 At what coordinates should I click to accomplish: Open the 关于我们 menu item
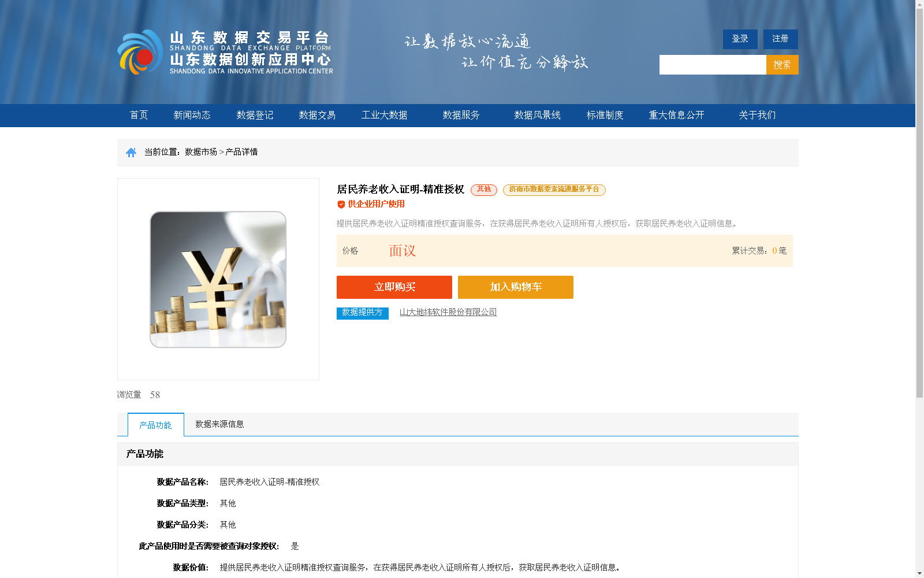pyautogui.click(x=758, y=115)
